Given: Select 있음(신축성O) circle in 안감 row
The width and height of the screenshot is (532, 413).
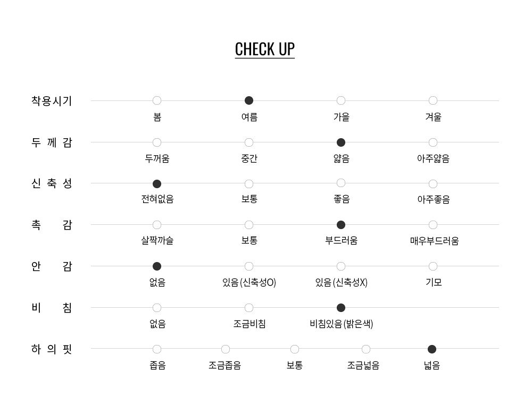Looking at the screenshot, I should click(x=248, y=266).
